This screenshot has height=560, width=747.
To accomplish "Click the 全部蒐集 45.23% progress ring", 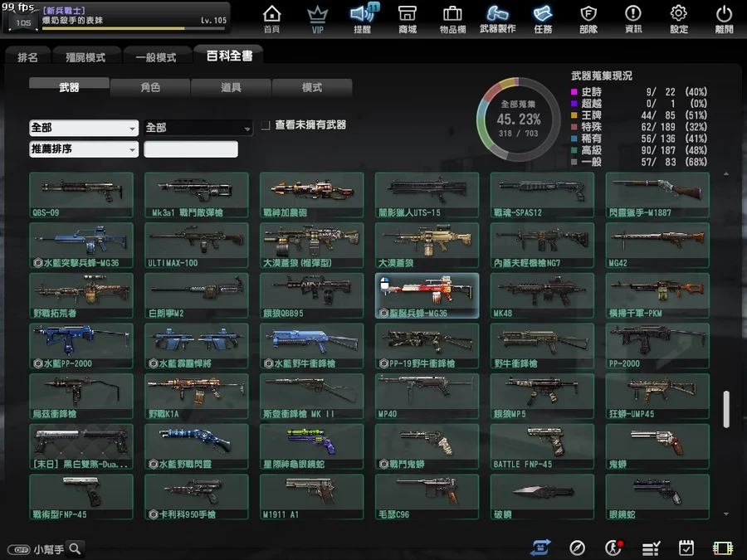I will 518,119.
